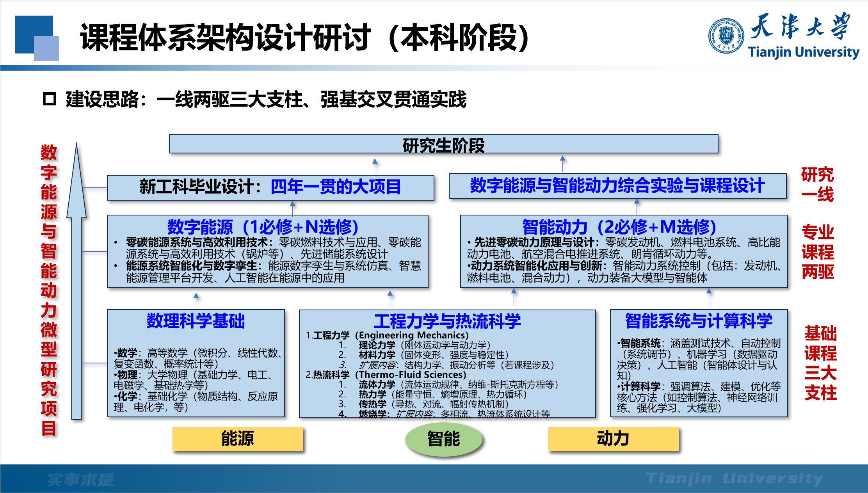Click the 新工科毕业设计 box
This screenshot has height=493, width=868.
[270, 187]
